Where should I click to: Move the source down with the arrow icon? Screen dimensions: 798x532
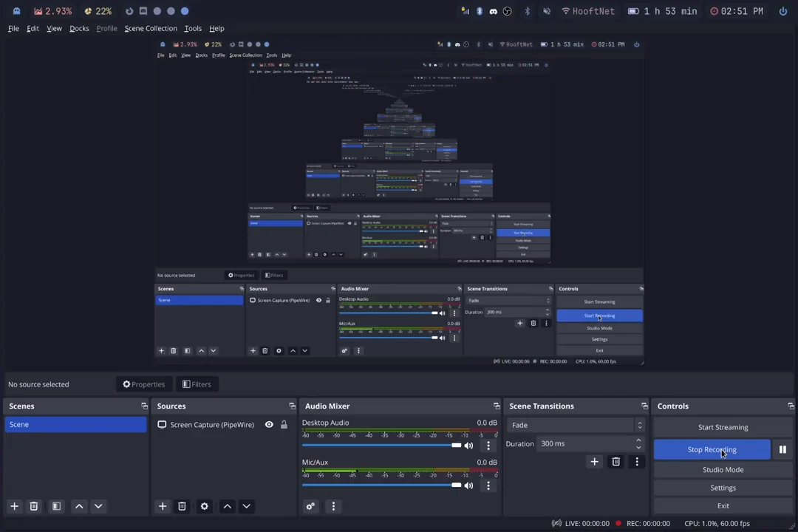[x=246, y=506]
